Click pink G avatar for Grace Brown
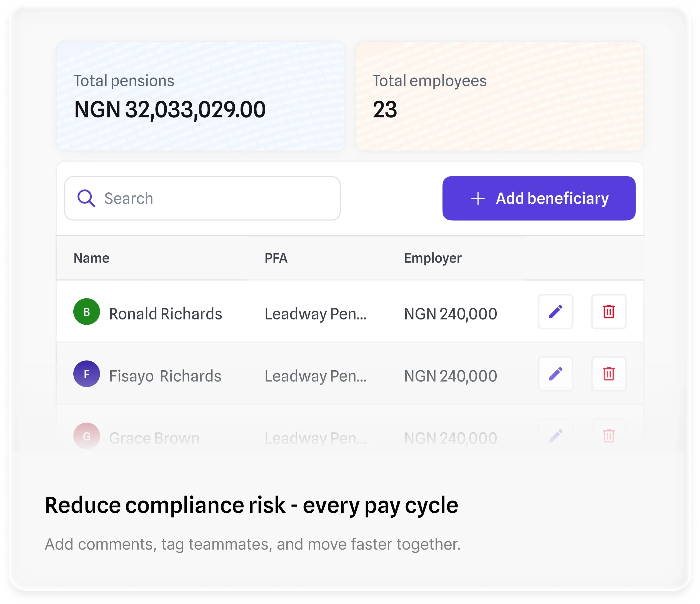The height and width of the screenshot is (604, 700). pos(86,436)
